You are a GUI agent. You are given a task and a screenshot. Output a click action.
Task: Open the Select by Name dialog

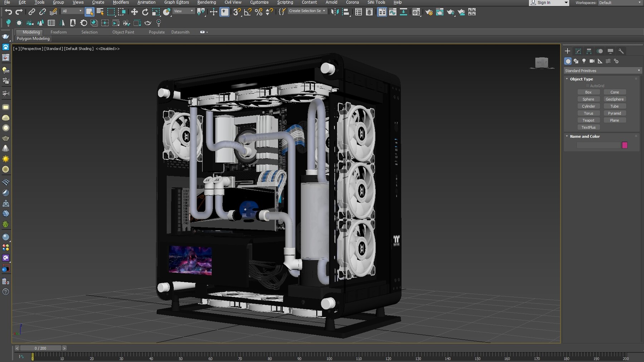[99, 11]
